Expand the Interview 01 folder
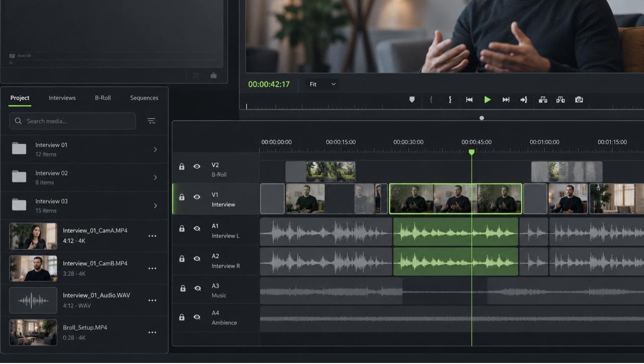The width and height of the screenshot is (644, 364). tap(155, 150)
